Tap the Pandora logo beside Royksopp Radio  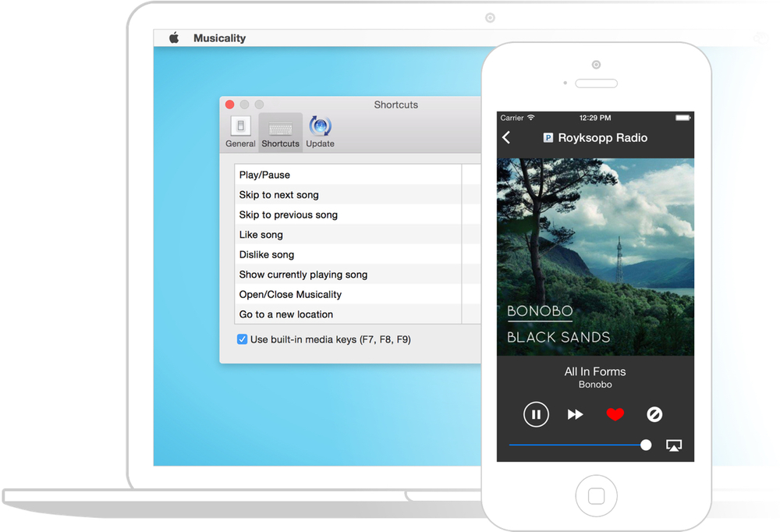pos(548,138)
